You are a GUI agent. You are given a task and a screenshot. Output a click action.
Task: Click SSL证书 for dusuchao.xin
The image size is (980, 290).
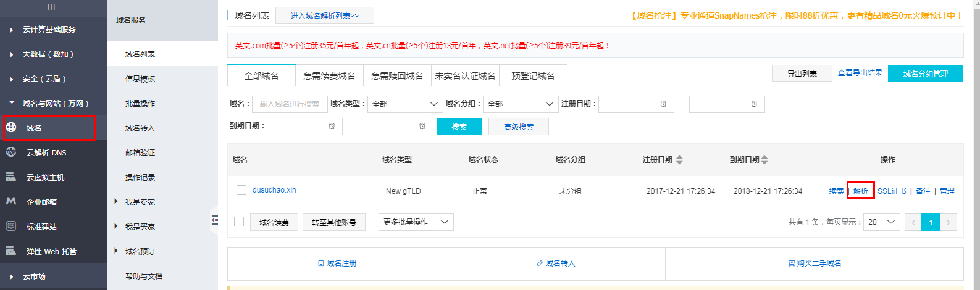tap(892, 191)
